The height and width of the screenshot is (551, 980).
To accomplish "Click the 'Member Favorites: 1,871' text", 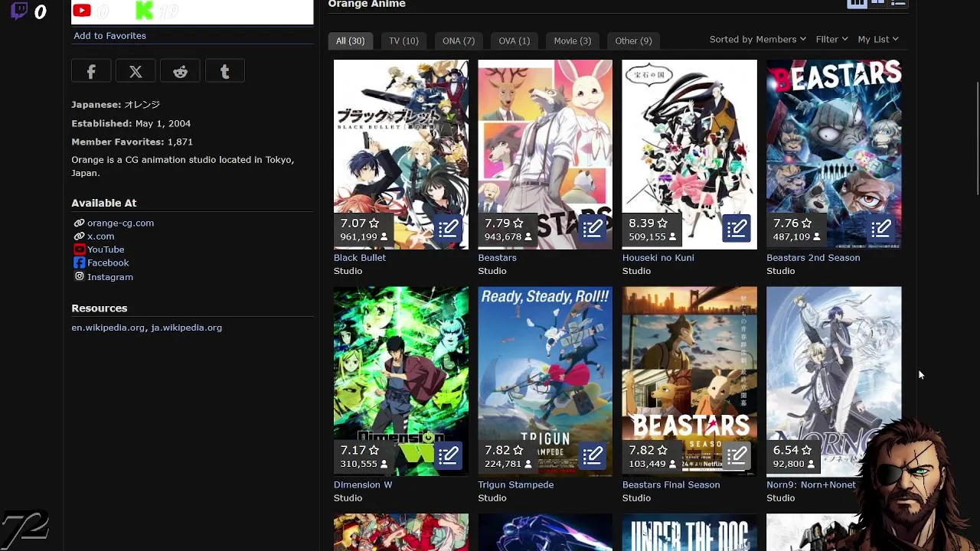I will tap(132, 142).
